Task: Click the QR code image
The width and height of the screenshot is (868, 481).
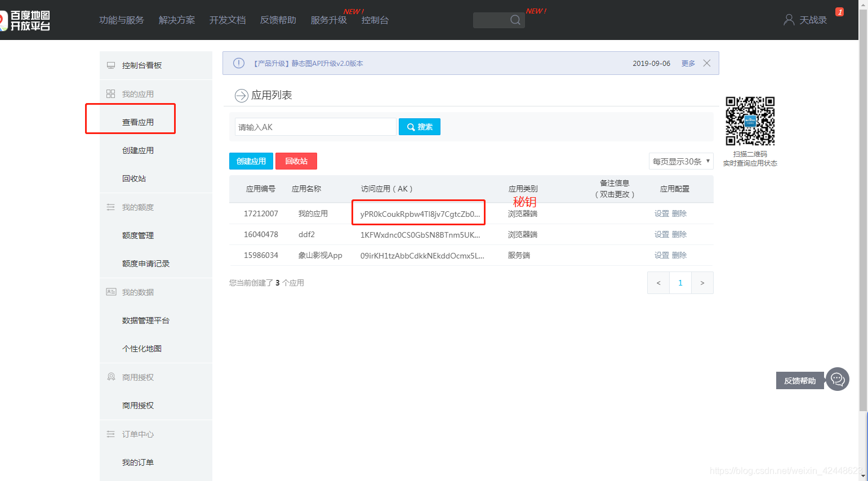Action: [750, 121]
